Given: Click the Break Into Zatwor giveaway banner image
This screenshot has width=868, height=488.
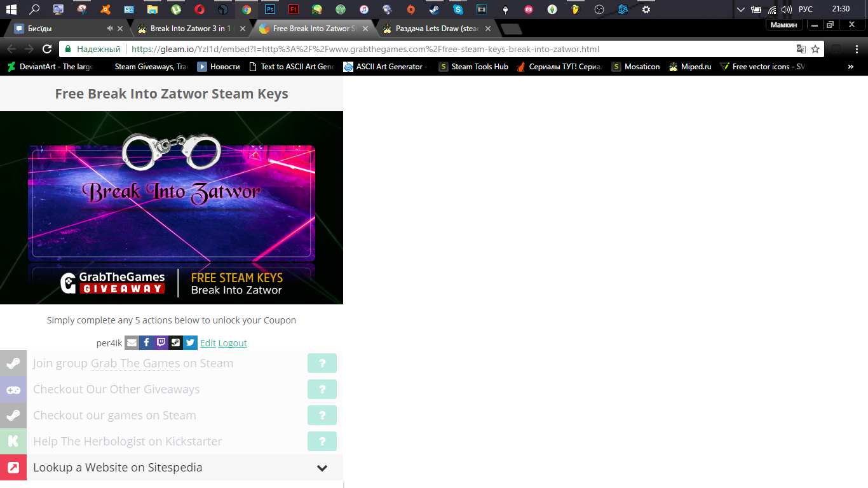Looking at the screenshot, I should click(172, 208).
